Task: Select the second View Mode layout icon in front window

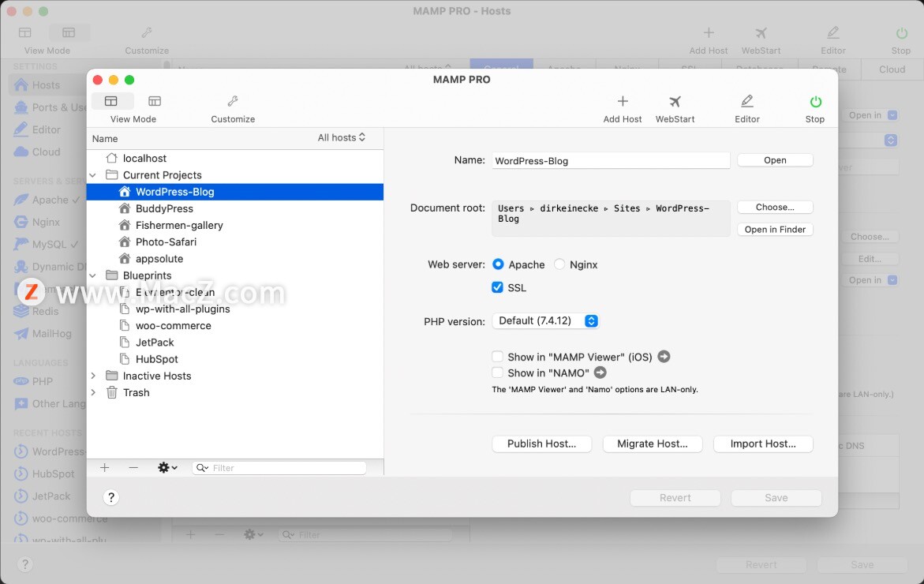Action: pyautogui.click(x=155, y=101)
